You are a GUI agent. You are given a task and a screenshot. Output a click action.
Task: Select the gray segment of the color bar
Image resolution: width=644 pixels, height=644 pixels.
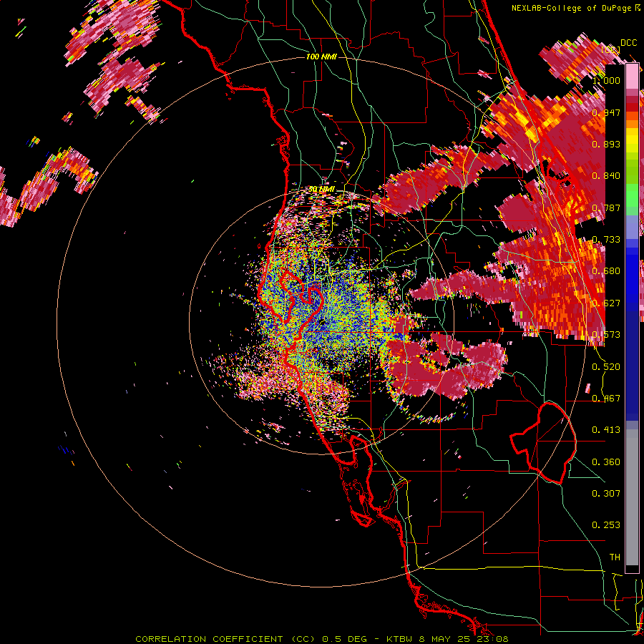(632, 497)
